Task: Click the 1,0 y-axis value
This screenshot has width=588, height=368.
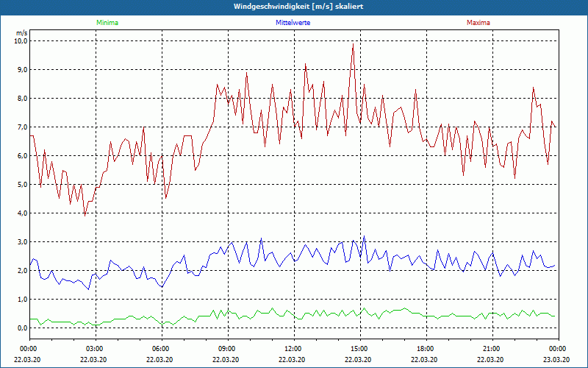Action: (x=21, y=300)
